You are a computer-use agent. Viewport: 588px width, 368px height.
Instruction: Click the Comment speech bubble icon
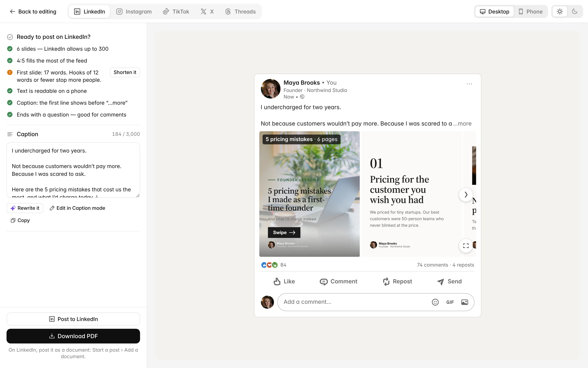pos(323,282)
